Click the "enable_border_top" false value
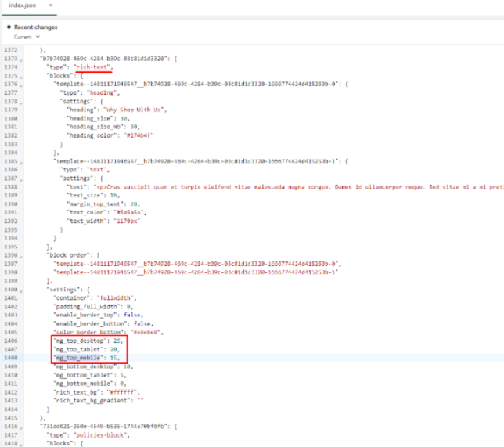Viewport: 504px width, 447px height. (131, 315)
